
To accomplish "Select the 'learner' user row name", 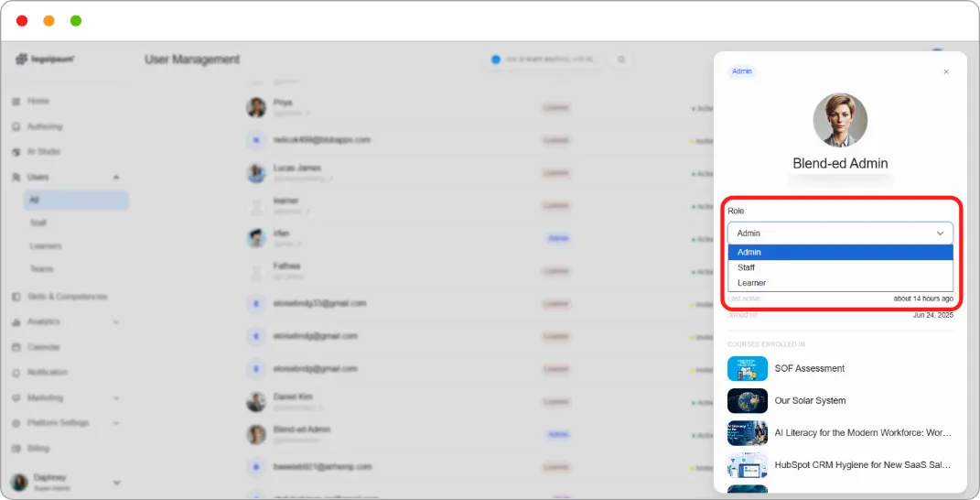I will pyautogui.click(x=285, y=201).
